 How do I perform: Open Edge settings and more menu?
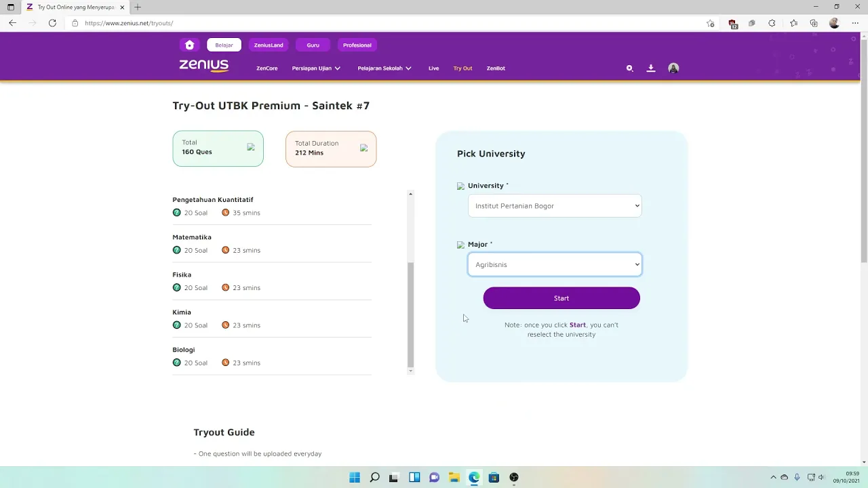coord(854,23)
